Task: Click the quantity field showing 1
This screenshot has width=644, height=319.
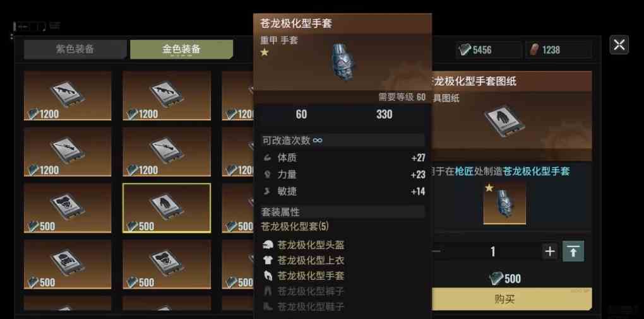Action: [493, 252]
